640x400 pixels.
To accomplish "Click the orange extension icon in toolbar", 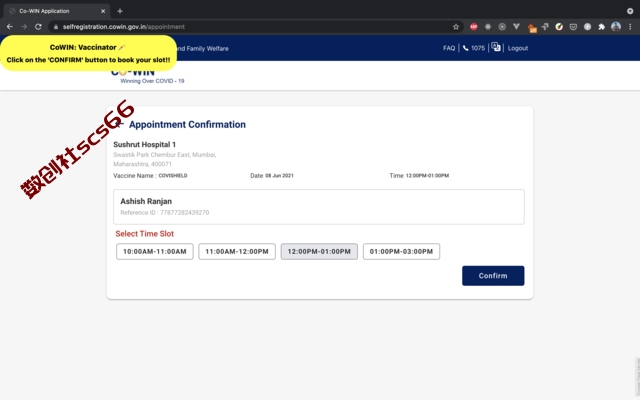I will coord(532,28).
